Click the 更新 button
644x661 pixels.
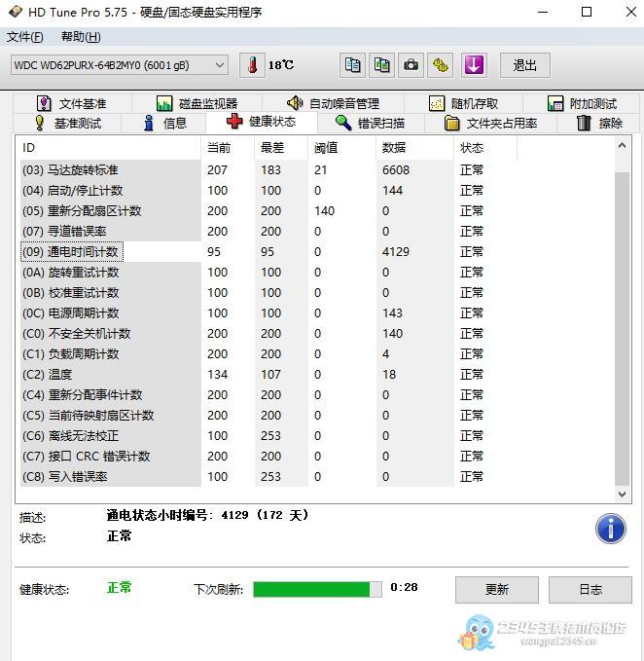(496, 589)
